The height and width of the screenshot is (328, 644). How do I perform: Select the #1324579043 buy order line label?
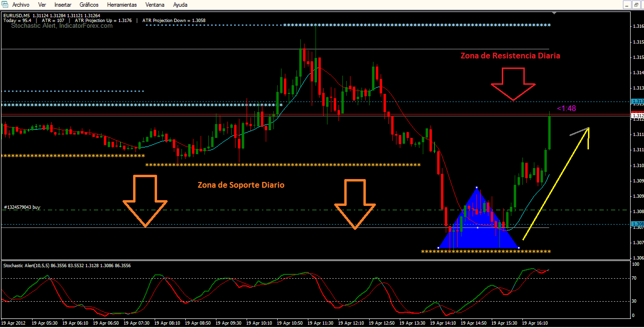[22, 207]
